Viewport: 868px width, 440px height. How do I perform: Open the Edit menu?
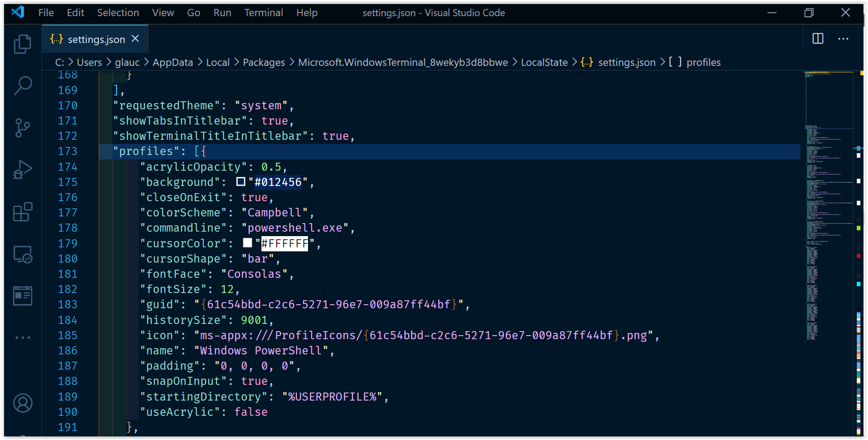(75, 13)
